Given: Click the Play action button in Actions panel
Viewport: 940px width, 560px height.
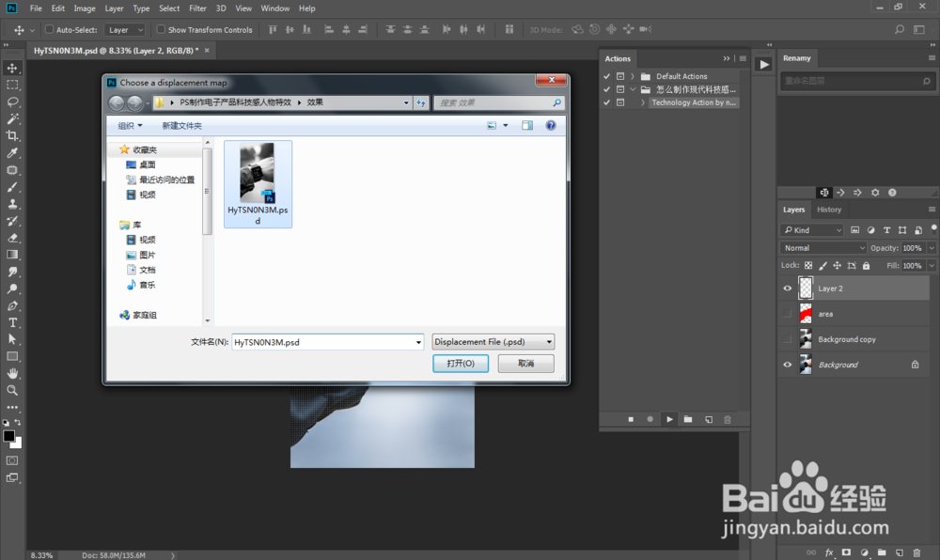Looking at the screenshot, I should coord(669,419).
